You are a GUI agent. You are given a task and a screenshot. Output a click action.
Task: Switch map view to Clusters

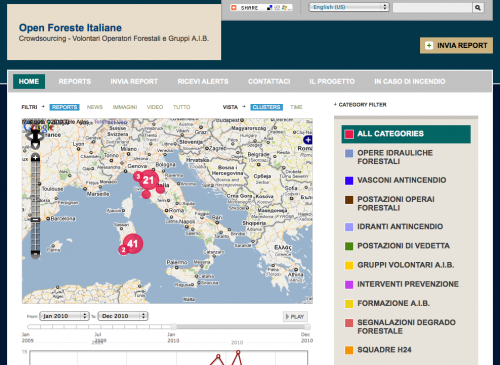[267, 107]
